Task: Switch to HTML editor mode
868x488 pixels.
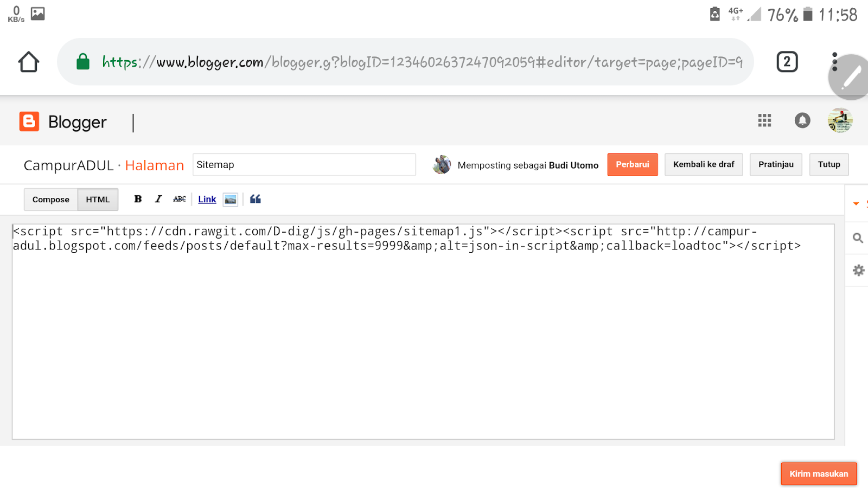Action: pos(98,200)
